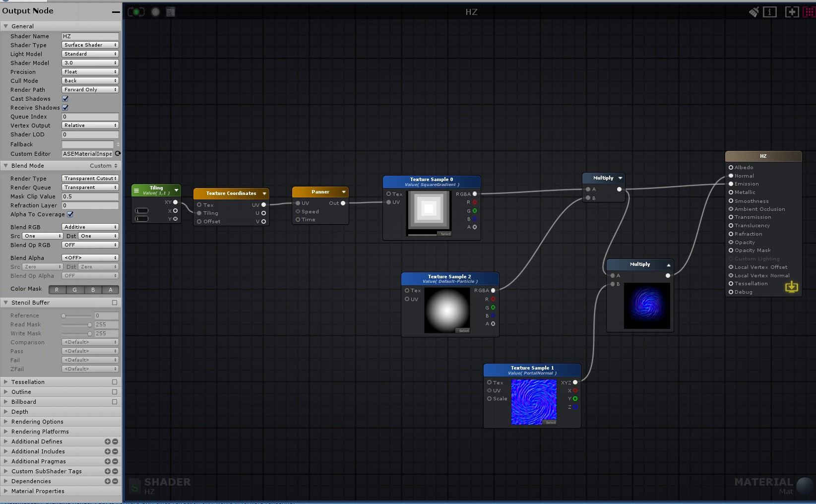Open the Shader Type dropdown
Image resolution: width=816 pixels, height=504 pixels.
click(x=90, y=45)
